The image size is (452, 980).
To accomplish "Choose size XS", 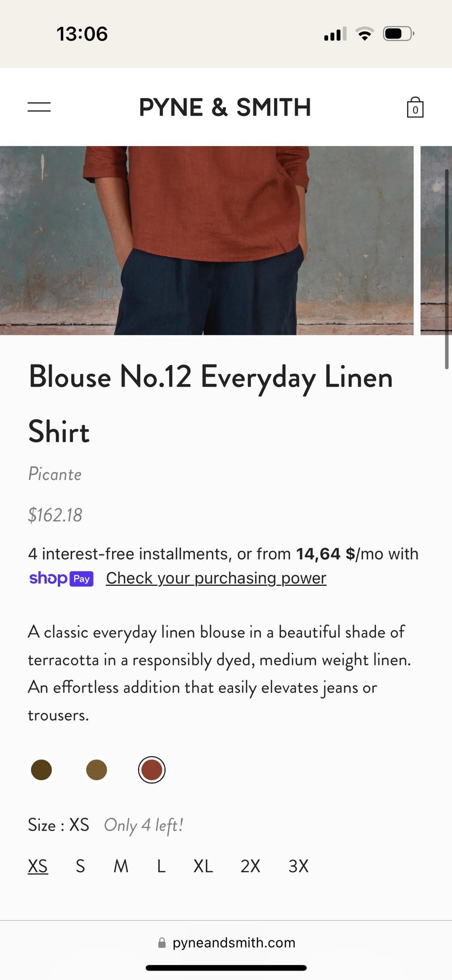I will coord(38,866).
